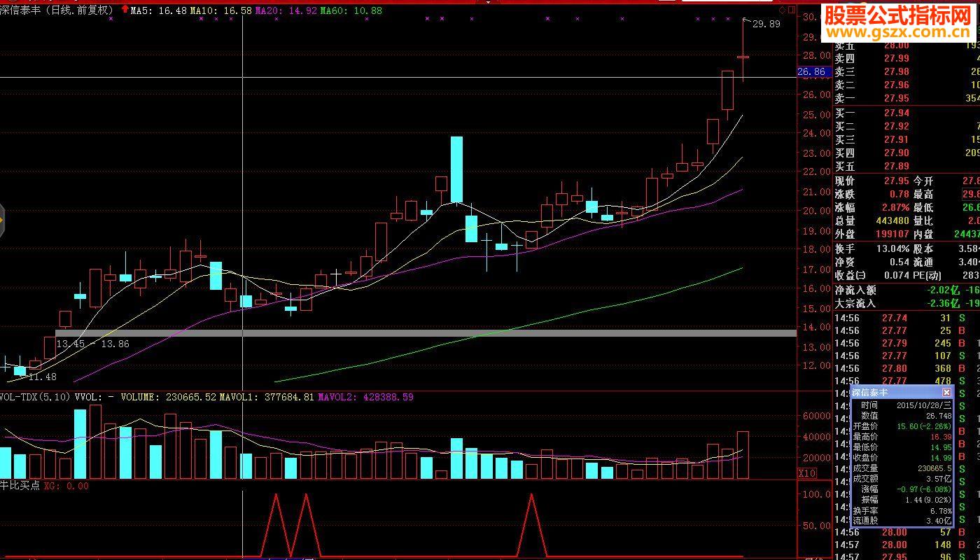Select the MA60: 10.88 indicator label
980x560 pixels.
[x=351, y=10]
